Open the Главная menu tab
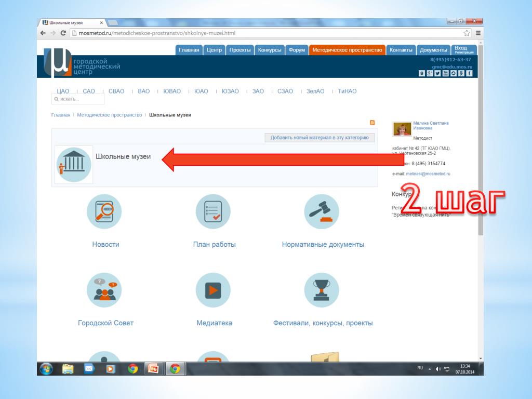 189,50
